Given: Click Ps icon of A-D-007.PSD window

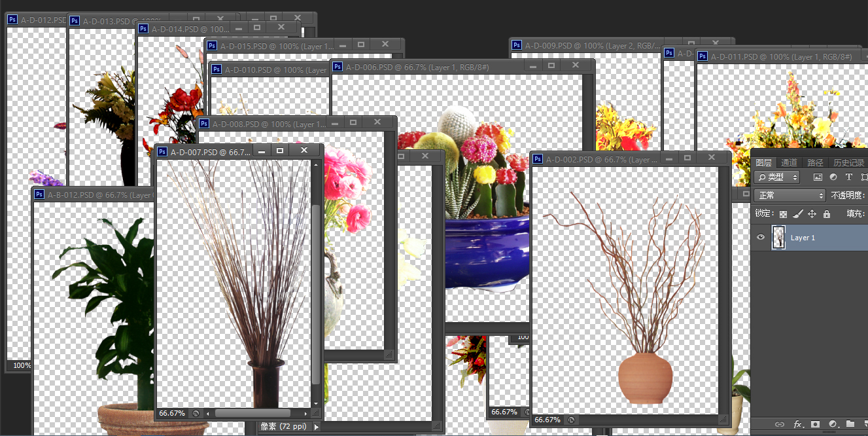Looking at the screenshot, I should point(162,151).
